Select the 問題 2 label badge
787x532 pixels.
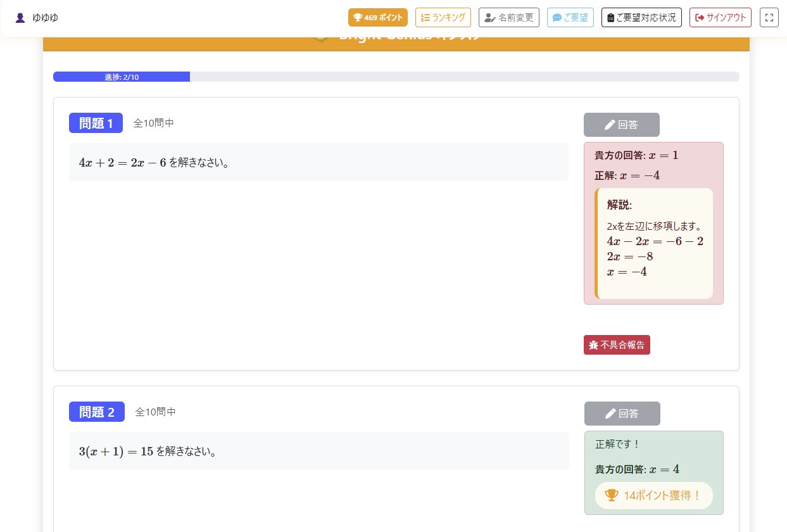coord(96,412)
